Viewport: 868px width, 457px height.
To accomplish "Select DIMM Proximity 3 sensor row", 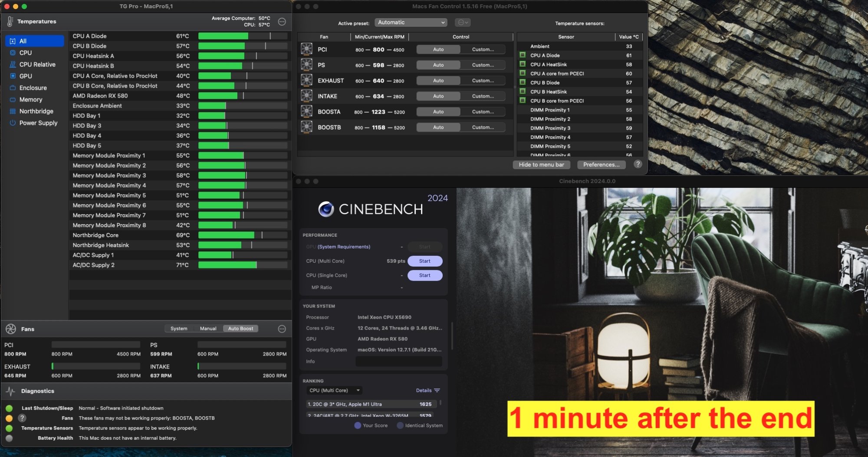I will click(x=580, y=128).
